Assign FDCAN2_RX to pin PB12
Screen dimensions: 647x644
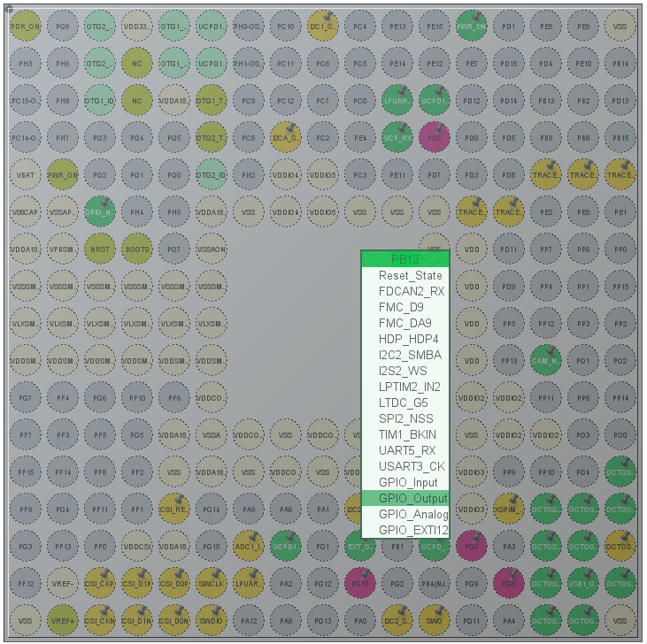click(x=405, y=291)
